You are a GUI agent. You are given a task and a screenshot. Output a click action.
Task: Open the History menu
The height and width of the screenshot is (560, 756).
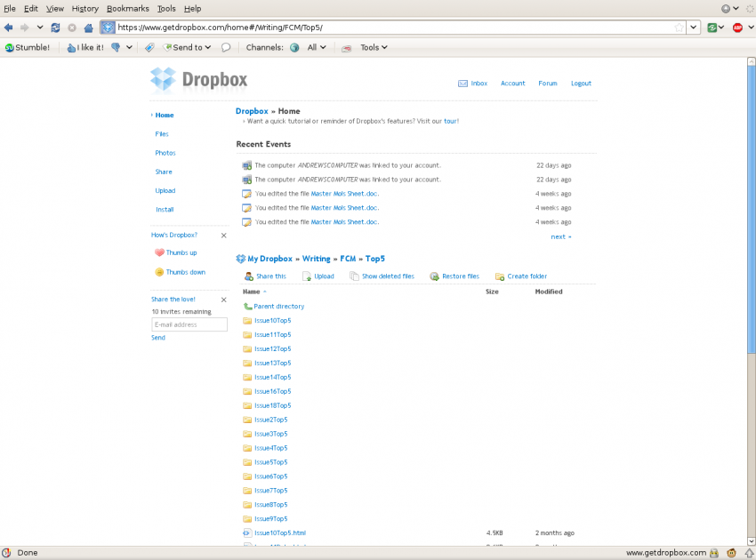pyautogui.click(x=84, y=9)
